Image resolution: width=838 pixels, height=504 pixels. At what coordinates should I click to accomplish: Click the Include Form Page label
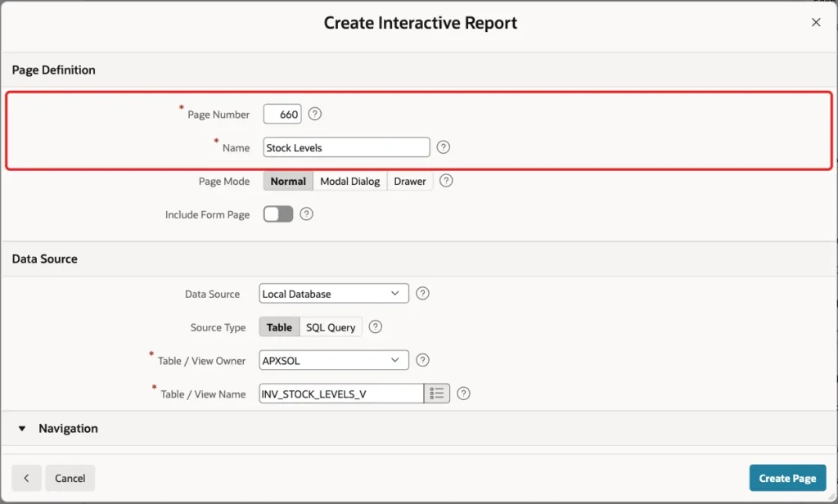click(x=207, y=214)
